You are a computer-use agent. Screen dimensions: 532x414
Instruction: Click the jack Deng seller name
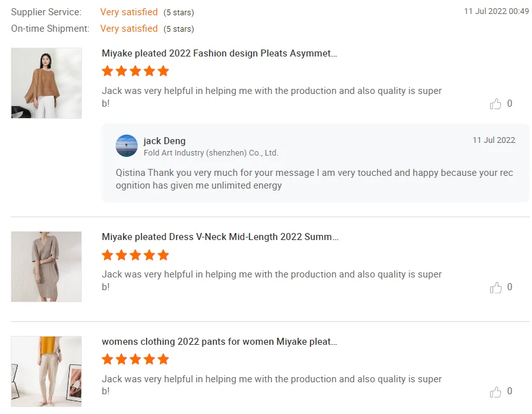[x=164, y=141]
